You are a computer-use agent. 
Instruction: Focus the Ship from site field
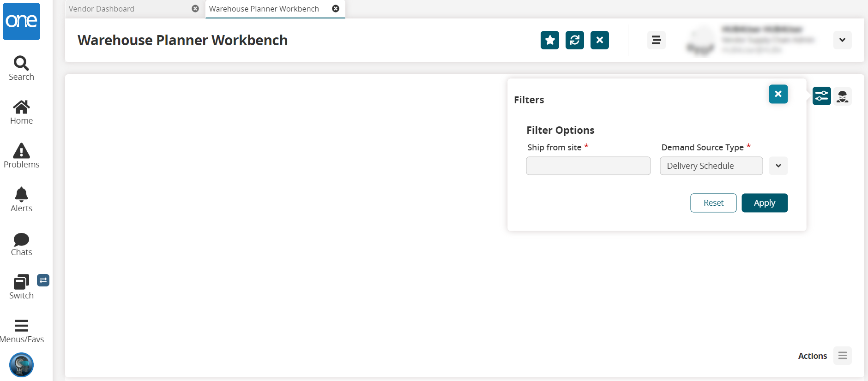tap(588, 166)
